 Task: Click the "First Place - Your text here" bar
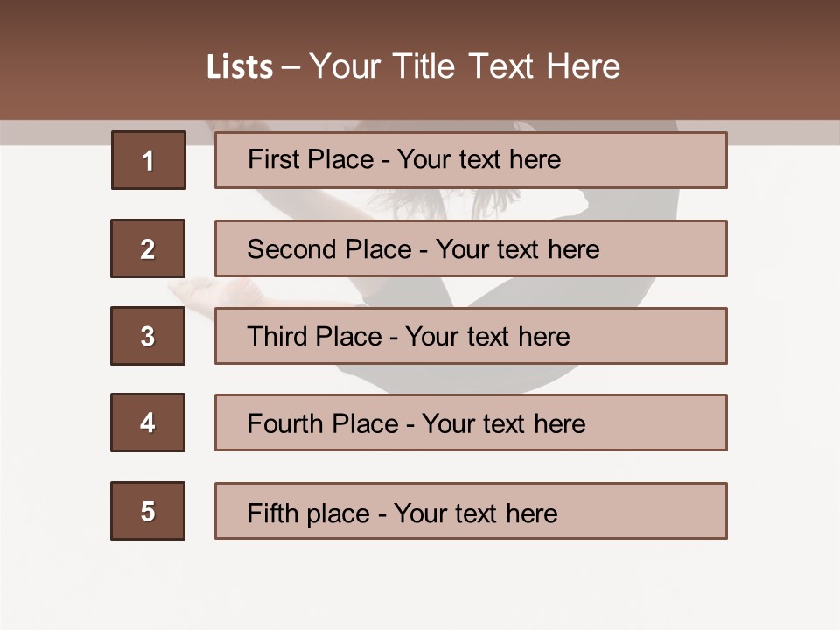[x=471, y=160]
